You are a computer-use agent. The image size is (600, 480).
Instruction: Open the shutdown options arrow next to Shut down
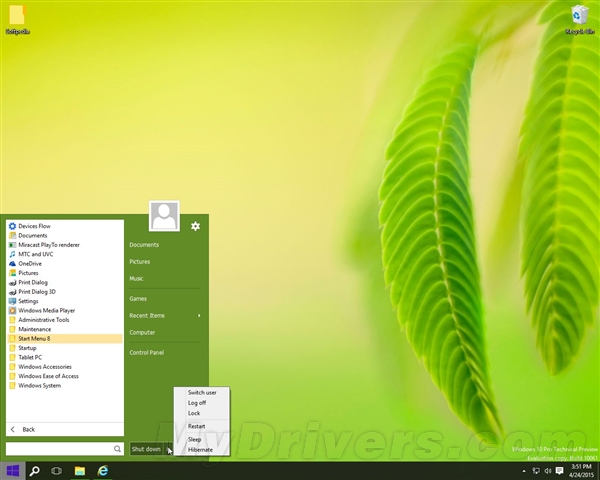pyautogui.click(x=169, y=449)
